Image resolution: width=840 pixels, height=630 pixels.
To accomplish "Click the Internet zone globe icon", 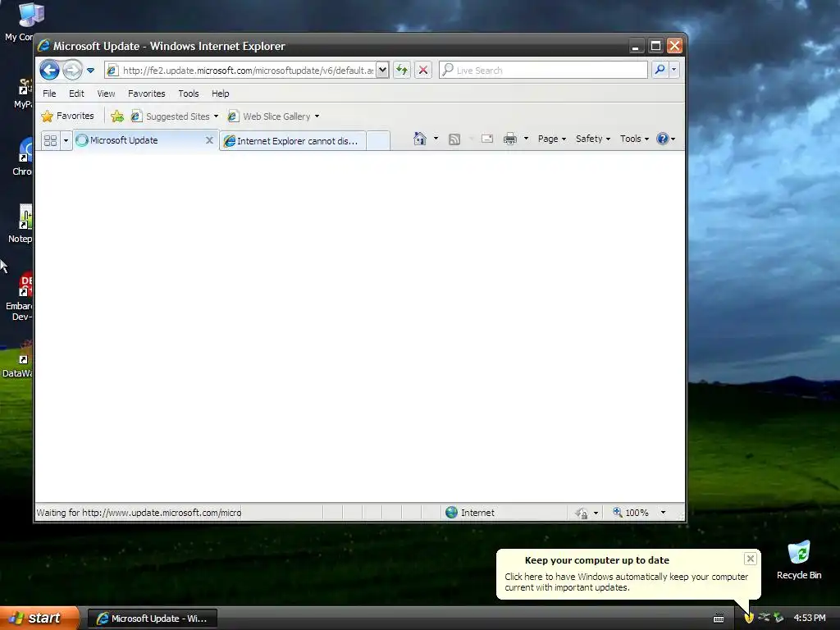I will coord(452,513).
